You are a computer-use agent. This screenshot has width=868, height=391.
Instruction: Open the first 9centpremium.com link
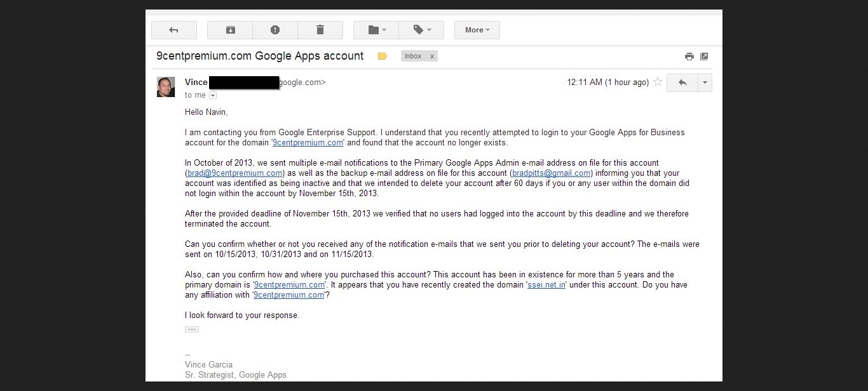(308, 143)
